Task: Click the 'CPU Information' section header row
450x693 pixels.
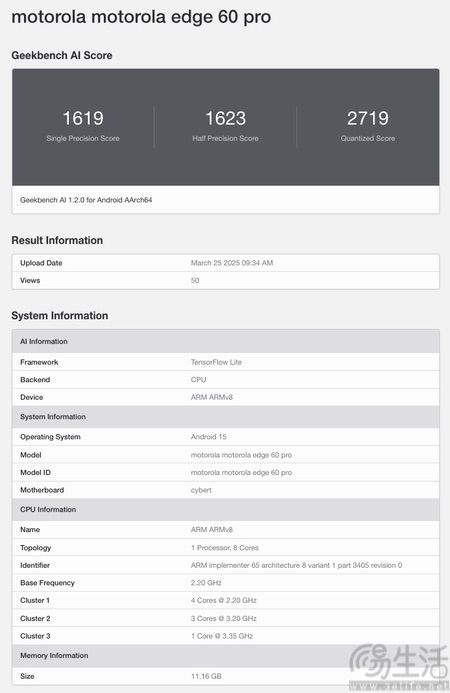Action: point(225,509)
